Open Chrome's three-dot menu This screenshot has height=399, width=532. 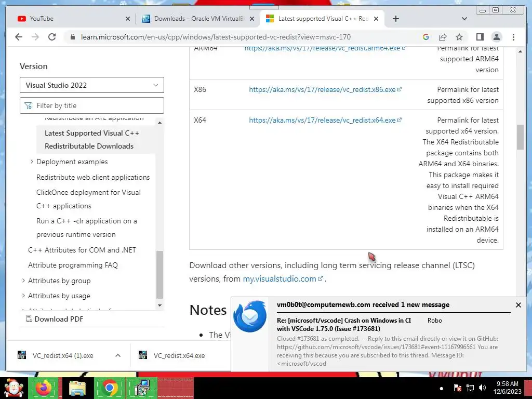(x=513, y=37)
